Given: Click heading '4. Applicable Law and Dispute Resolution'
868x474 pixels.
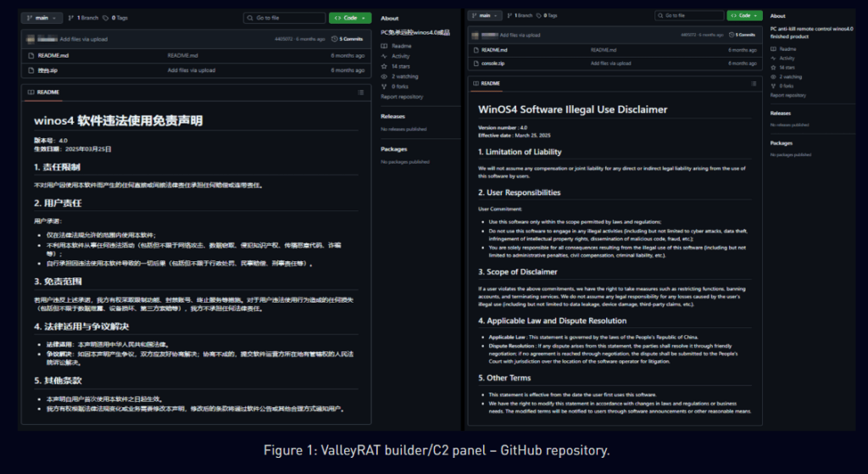Looking at the screenshot, I should (x=553, y=321).
